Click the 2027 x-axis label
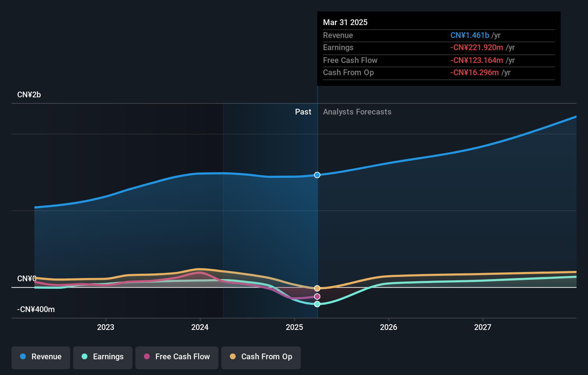This screenshot has width=588, height=375. pos(483,327)
